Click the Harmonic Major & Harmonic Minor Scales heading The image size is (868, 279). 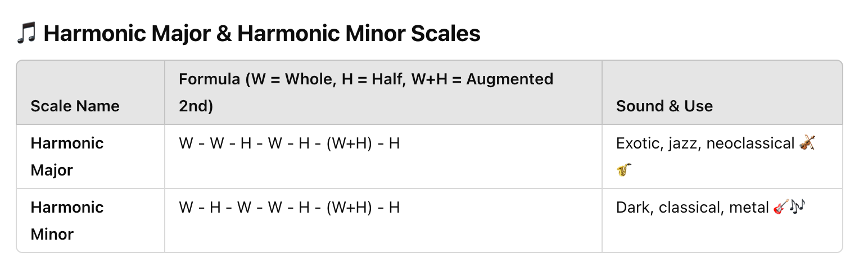pyautogui.click(x=262, y=34)
